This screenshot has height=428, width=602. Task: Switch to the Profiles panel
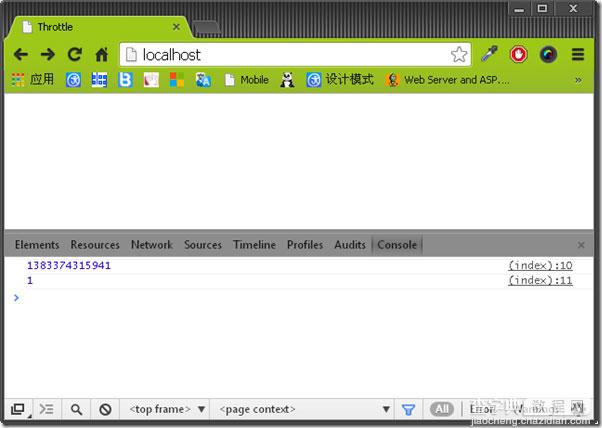coord(305,245)
